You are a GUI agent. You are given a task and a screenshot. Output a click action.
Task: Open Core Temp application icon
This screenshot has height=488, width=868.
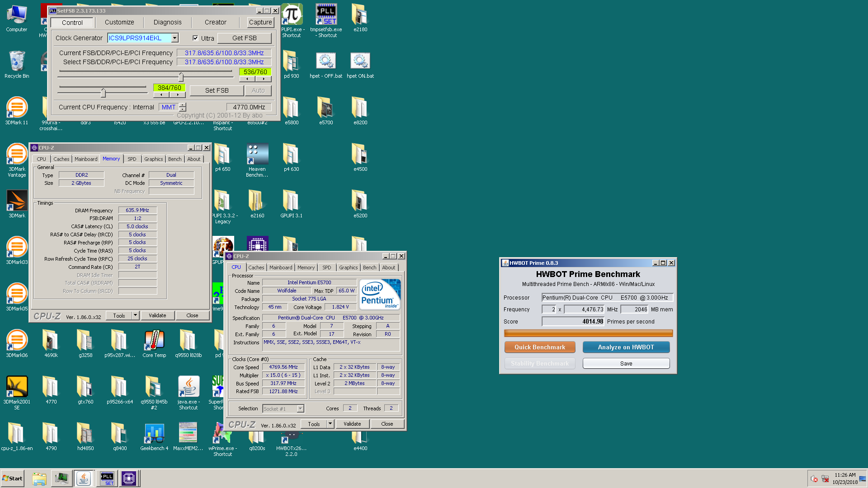154,344
